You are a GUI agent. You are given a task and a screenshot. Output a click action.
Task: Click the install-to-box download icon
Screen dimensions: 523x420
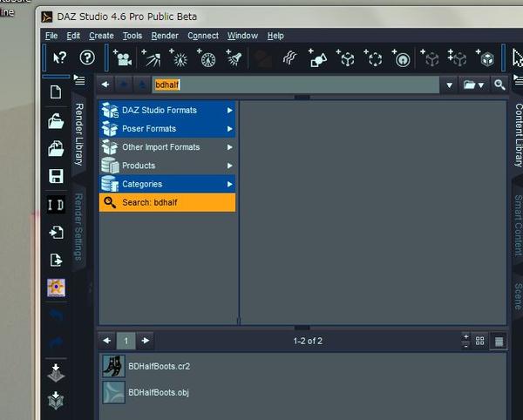56,400
